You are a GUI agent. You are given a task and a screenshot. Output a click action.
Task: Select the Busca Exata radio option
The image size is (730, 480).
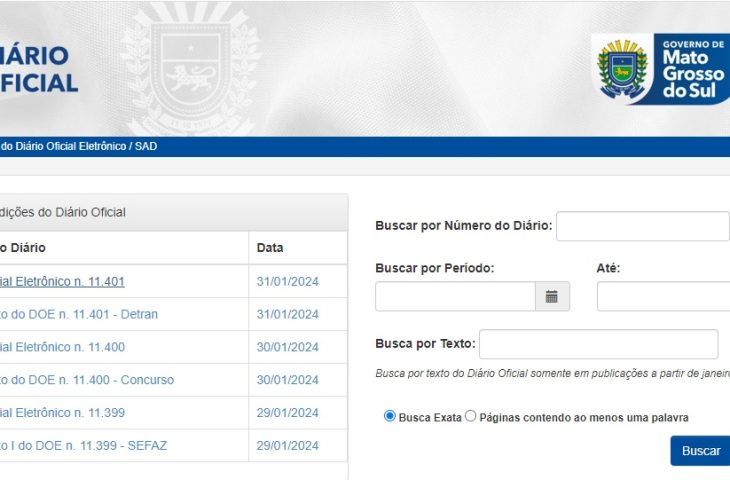click(x=390, y=417)
